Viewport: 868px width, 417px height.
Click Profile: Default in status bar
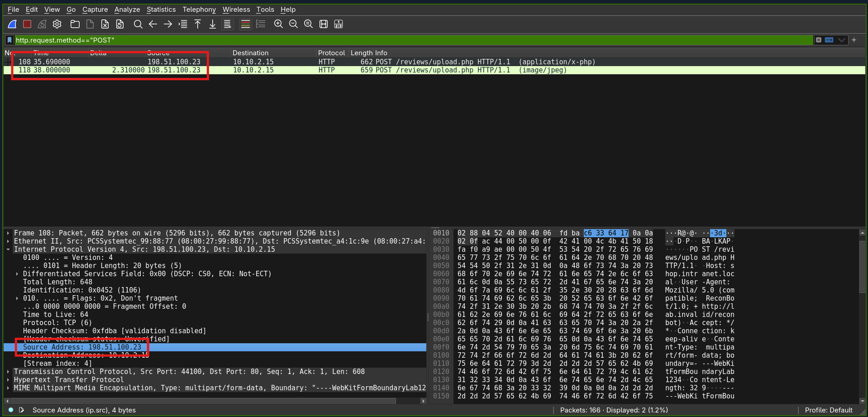coord(829,410)
